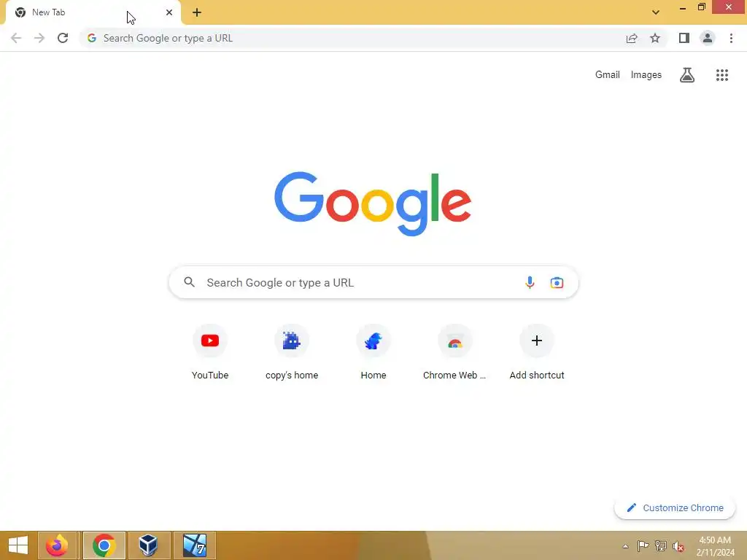This screenshot has width=747, height=560.
Task: Open the Images link
Action: [x=646, y=75]
